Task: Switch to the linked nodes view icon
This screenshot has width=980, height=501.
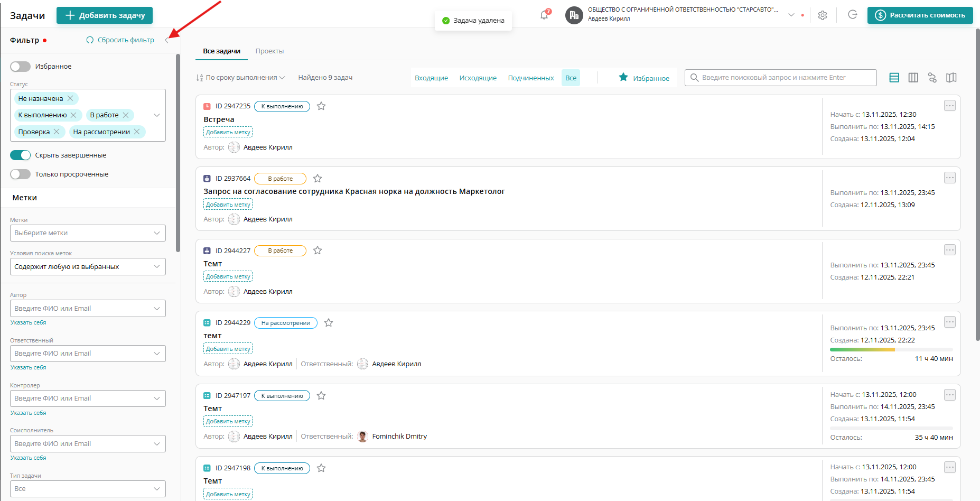Action: (932, 78)
